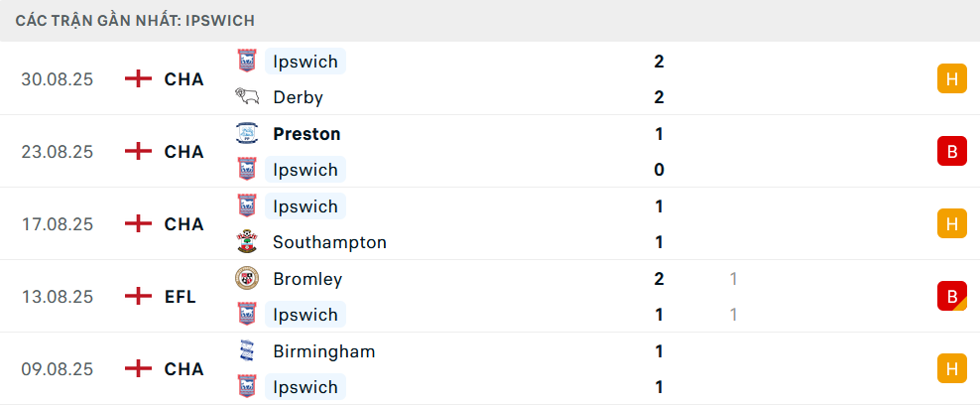980x407 pixels.
Task: Click the EFL competition label
Action: coord(181,296)
